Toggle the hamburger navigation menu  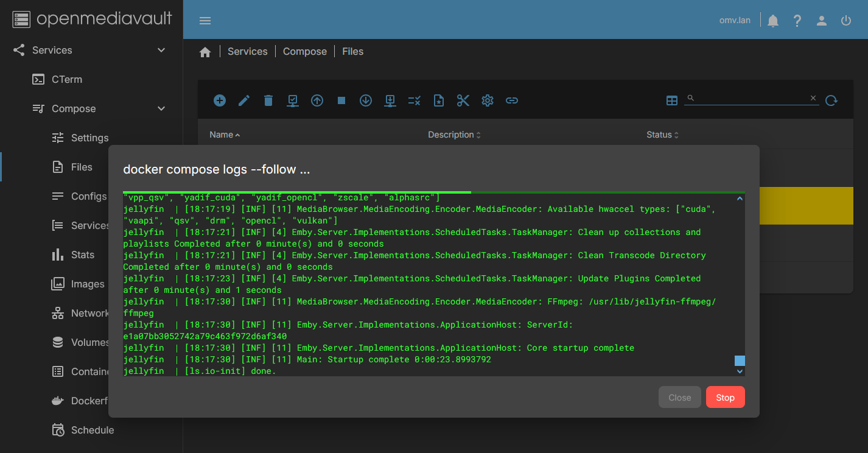click(205, 21)
